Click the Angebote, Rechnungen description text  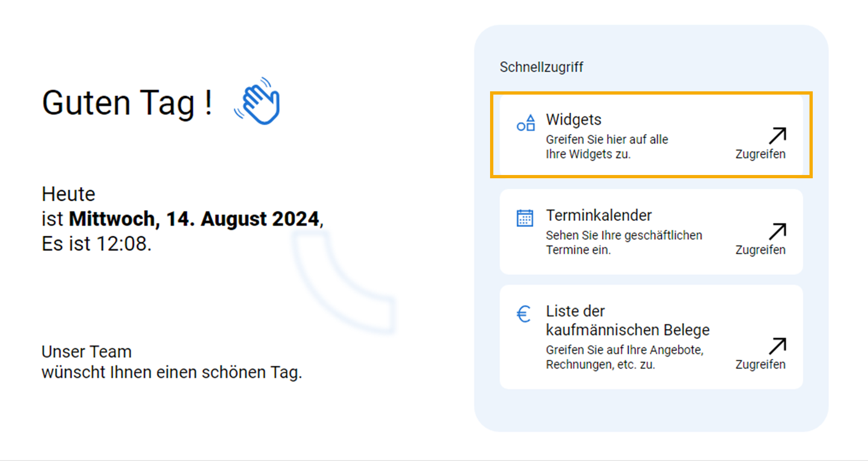tap(624, 357)
